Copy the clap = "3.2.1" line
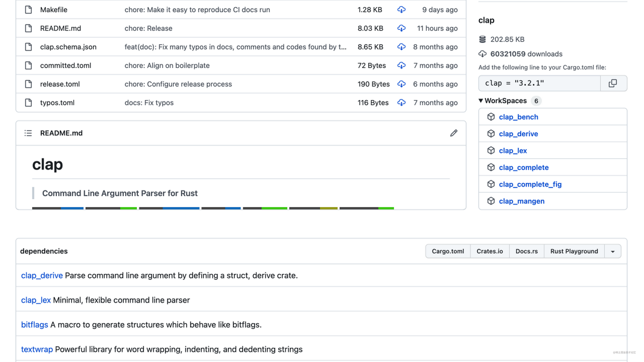Viewport: 644px width, 362px height. (x=613, y=83)
